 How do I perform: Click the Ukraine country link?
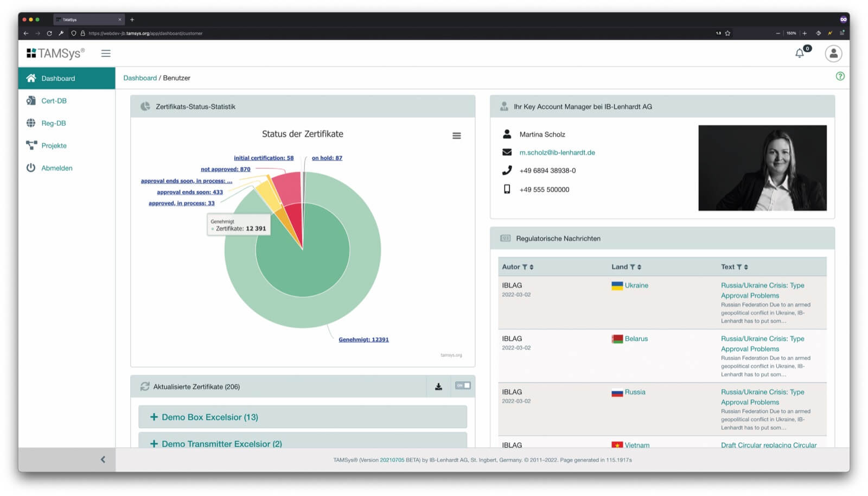tap(636, 285)
